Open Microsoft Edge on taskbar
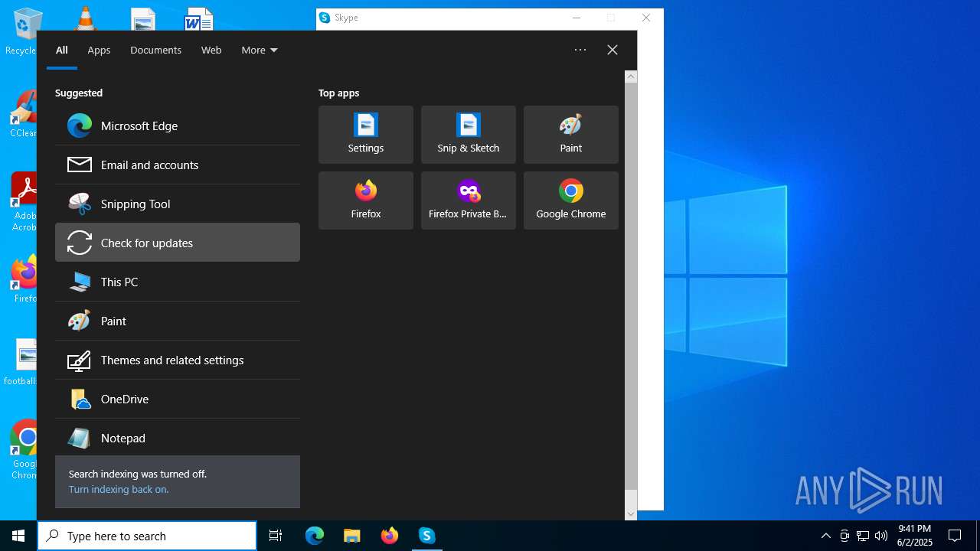The height and width of the screenshot is (551, 980). 315,536
